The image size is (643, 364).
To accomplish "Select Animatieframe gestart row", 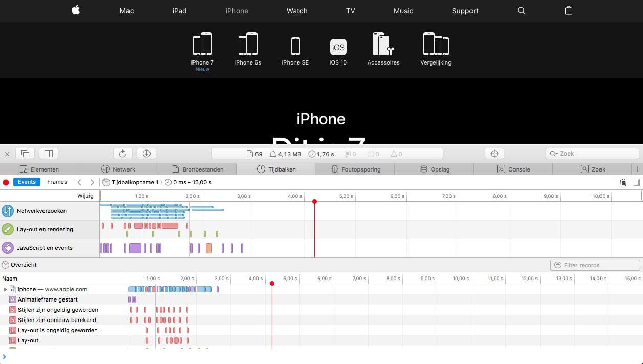I will (x=64, y=299).
